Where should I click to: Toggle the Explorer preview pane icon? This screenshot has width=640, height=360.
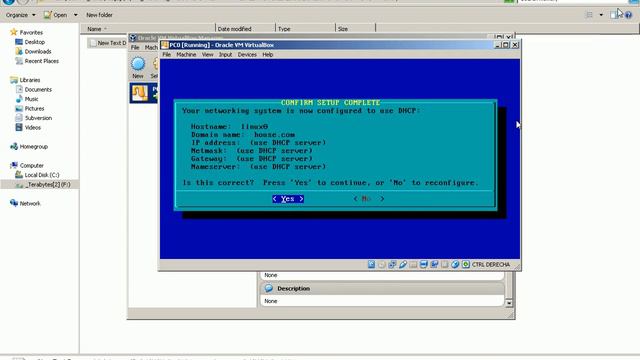click(614, 15)
